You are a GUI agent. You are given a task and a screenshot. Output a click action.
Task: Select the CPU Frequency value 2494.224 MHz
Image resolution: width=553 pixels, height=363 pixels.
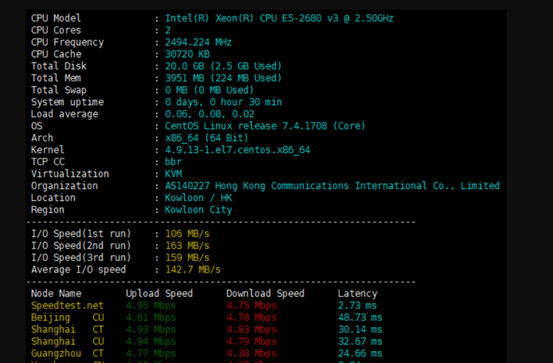(198, 42)
